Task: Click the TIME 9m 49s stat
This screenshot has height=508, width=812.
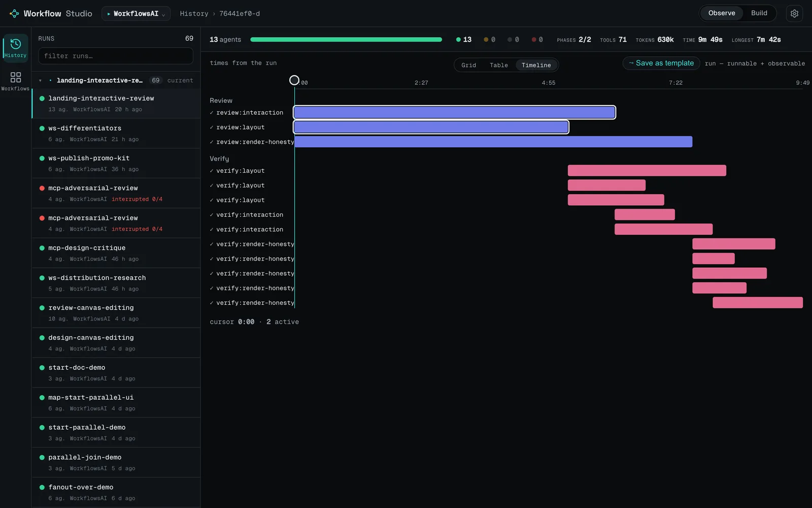Action: pyautogui.click(x=702, y=40)
